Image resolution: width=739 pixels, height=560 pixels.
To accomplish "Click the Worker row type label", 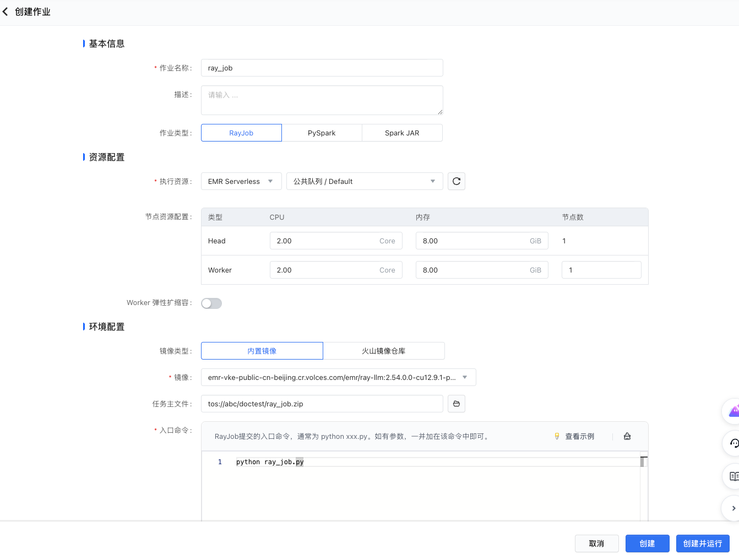I will (x=220, y=270).
